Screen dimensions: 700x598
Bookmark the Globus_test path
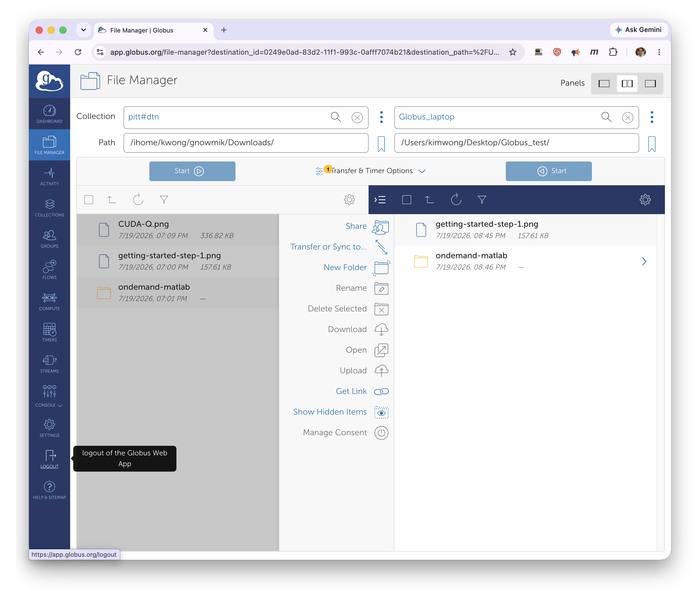pos(652,144)
